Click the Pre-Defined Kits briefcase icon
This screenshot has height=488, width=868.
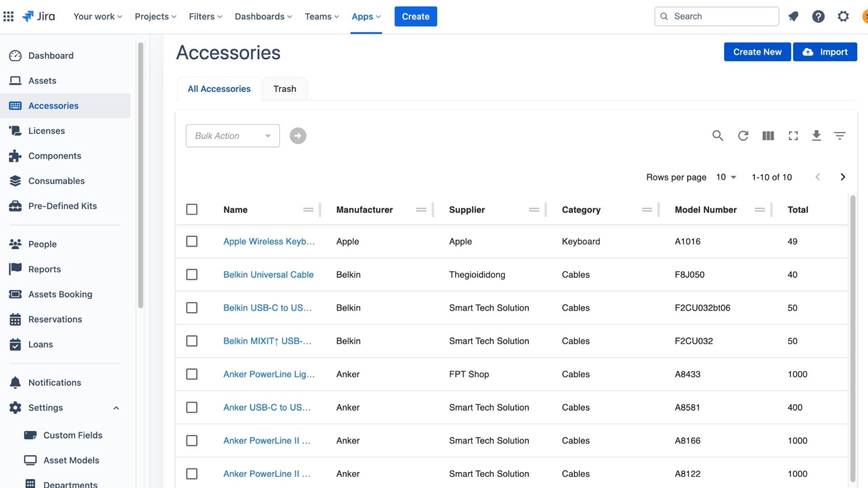[x=15, y=206]
